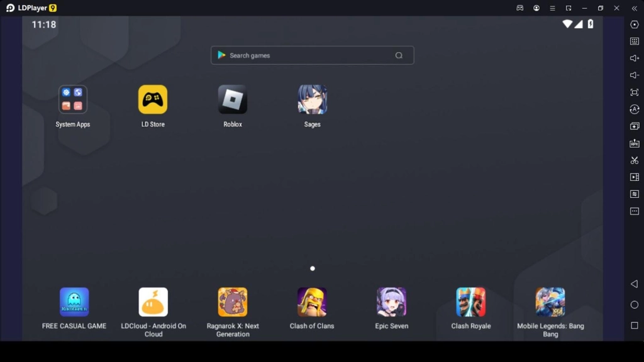Collapse the sidebar with double chevron

[x=635, y=8]
